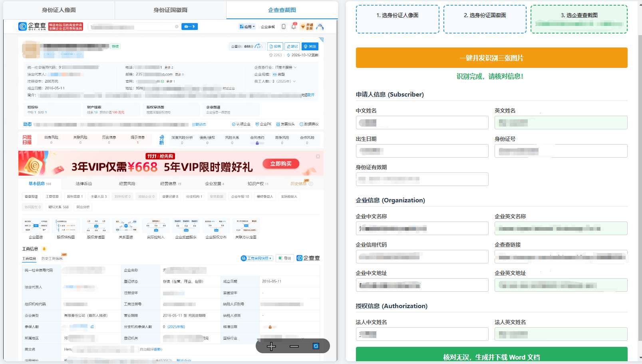The height and width of the screenshot is (364, 642).
Task: Select the 知识产权 tab in the preview
Action: (x=258, y=184)
